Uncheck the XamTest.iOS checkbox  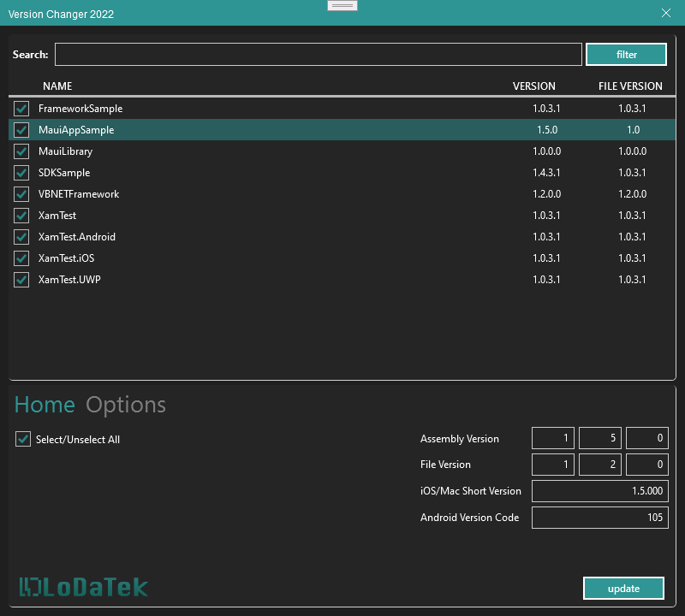[x=21, y=258]
